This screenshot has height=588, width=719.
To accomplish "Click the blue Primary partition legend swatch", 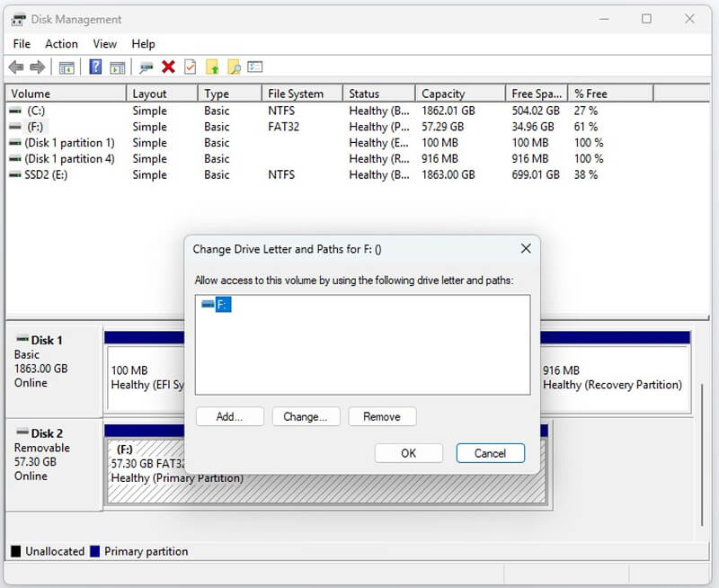I will [95, 551].
